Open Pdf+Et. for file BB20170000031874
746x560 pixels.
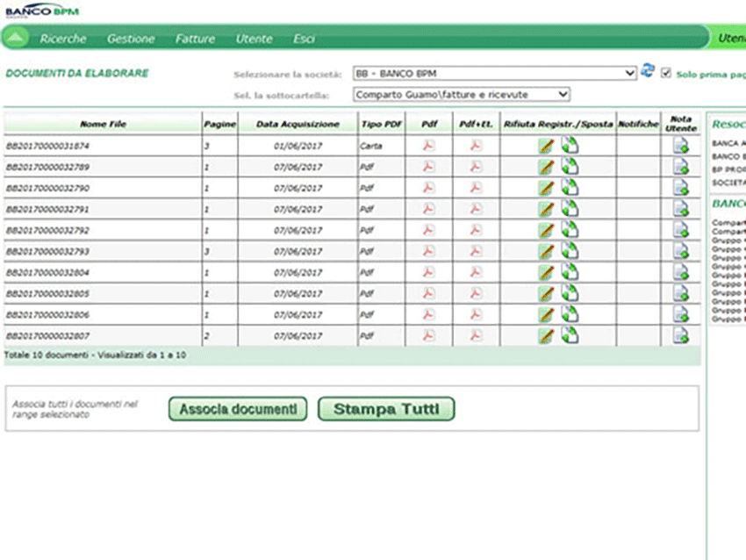476,146
